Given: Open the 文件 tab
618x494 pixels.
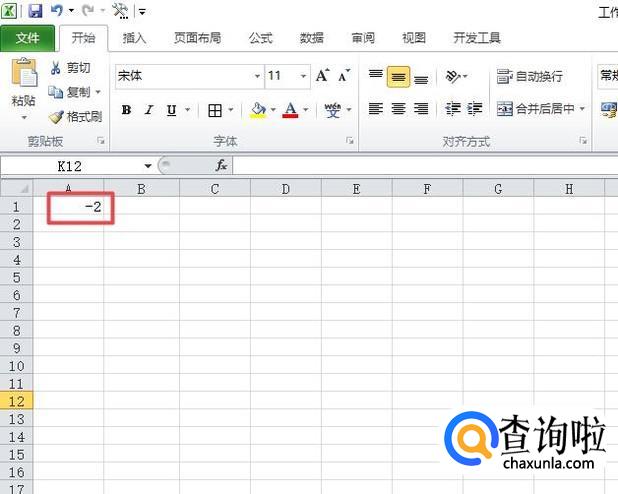Looking at the screenshot, I should click(28, 38).
